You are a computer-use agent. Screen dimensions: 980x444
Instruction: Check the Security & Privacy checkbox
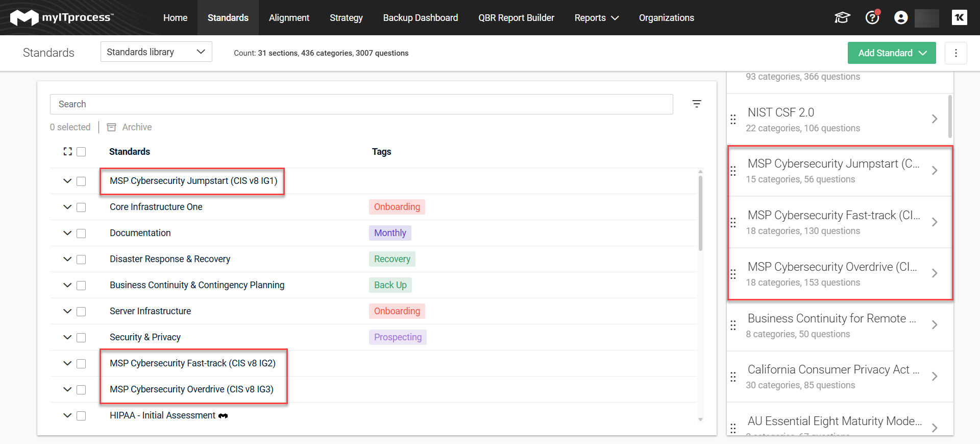81,338
